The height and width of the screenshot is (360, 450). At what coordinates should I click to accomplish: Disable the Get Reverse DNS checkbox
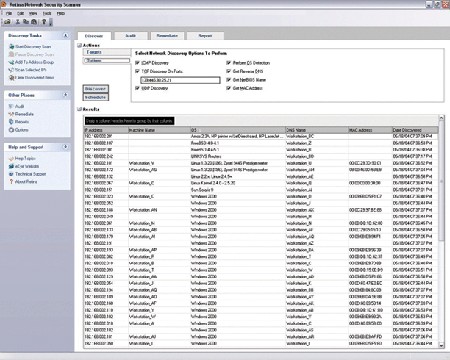click(228, 71)
